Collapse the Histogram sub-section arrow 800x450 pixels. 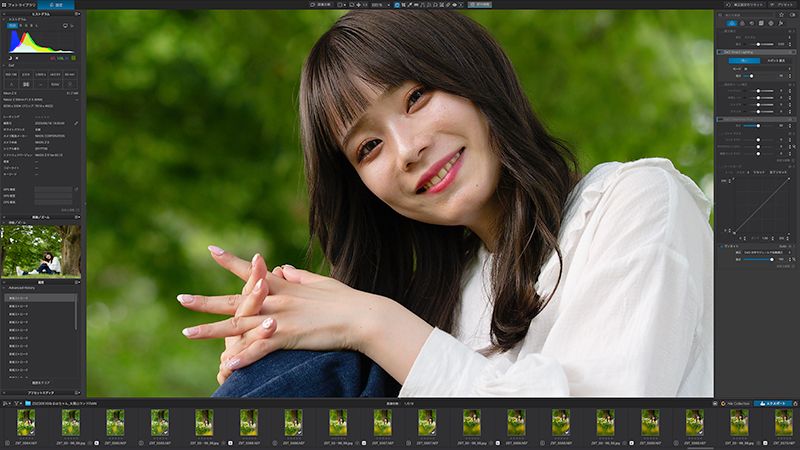click(4, 19)
